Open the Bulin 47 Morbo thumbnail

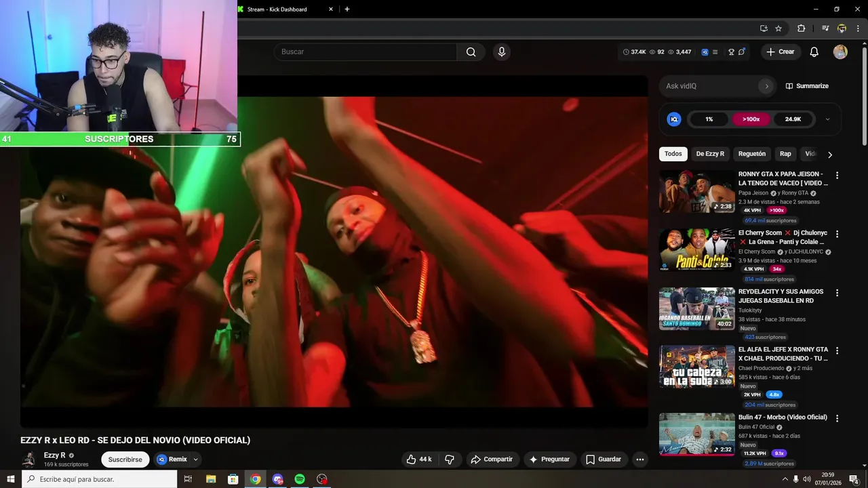(697, 434)
